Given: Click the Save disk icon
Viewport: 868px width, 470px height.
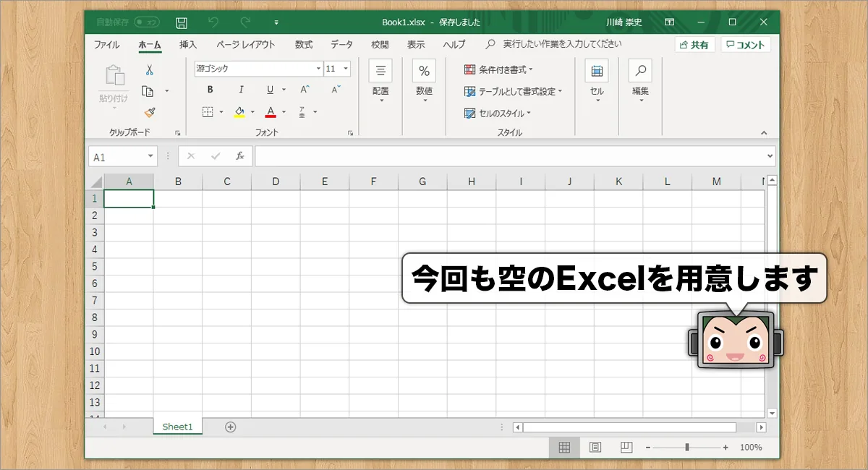Looking at the screenshot, I should point(182,22).
